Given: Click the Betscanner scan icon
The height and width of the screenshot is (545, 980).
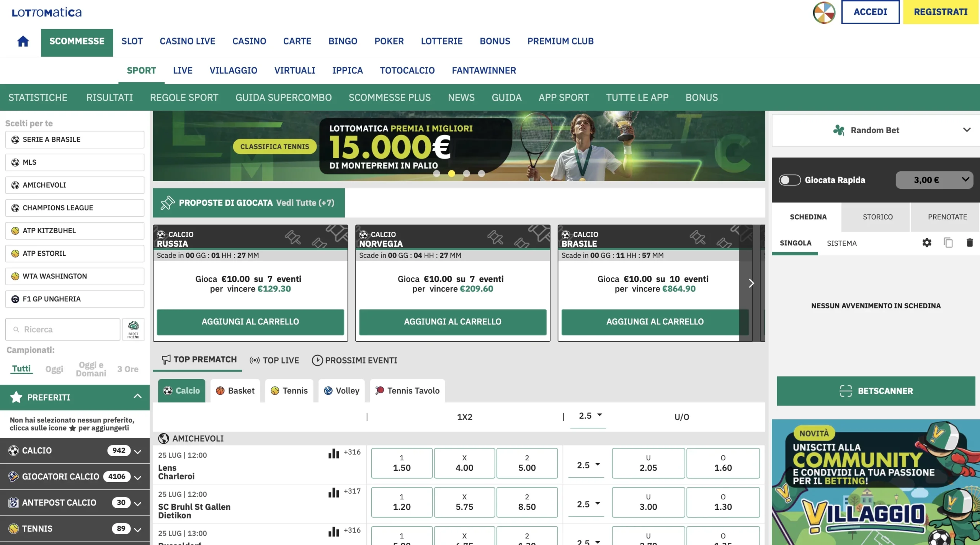Looking at the screenshot, I should 846,391.
